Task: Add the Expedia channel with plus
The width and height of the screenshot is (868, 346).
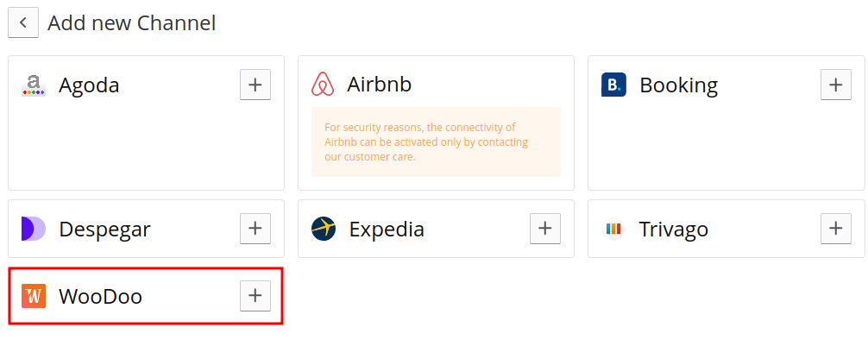Action: coord(544,229)
